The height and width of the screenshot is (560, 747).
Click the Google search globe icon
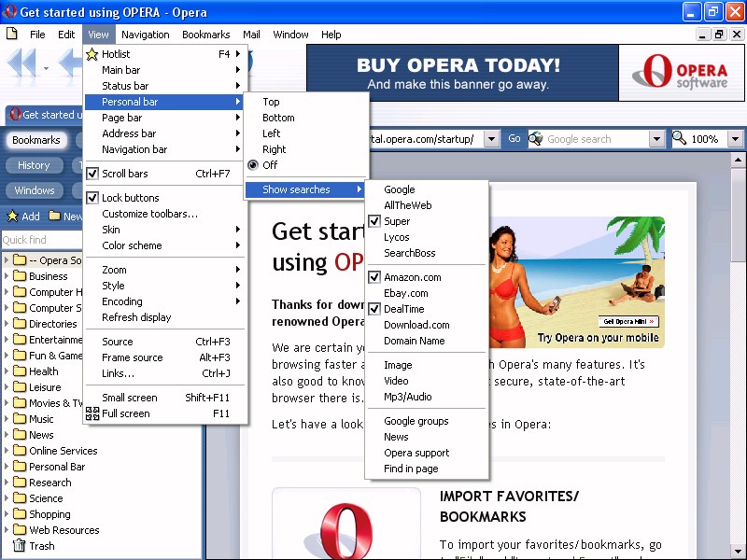coord(536,139)
